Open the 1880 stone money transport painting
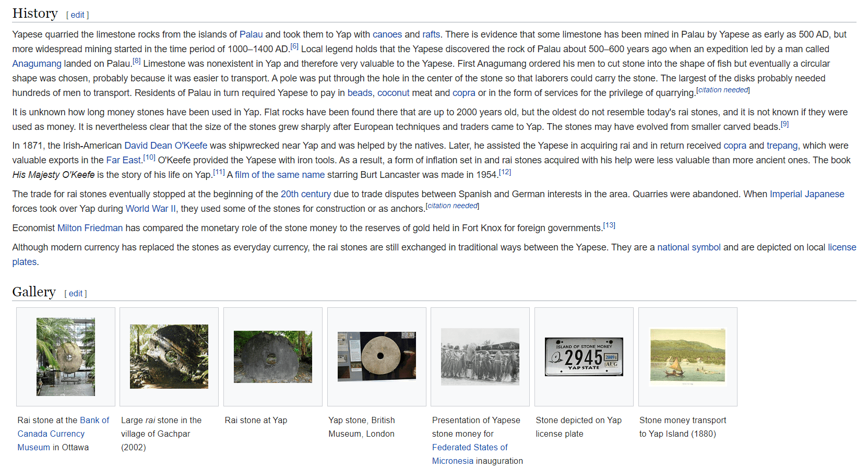The height and width of the screenshot is (468, 868). [687, 357]
